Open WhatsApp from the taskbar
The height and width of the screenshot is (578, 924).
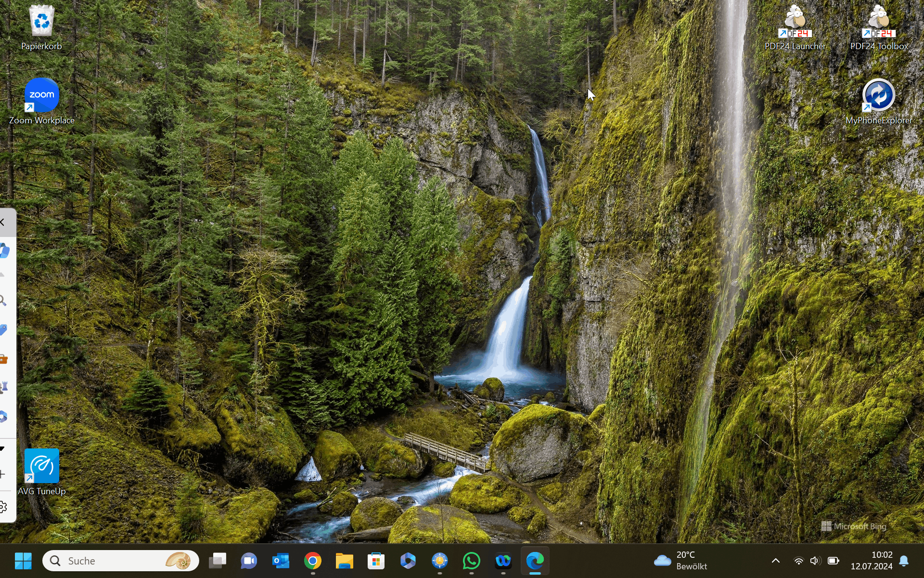(472, 561)
